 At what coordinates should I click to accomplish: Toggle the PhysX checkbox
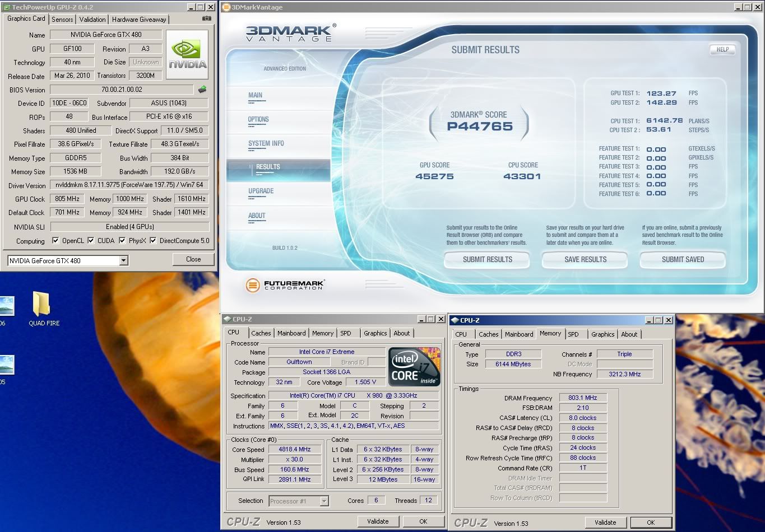click(122, 241)
